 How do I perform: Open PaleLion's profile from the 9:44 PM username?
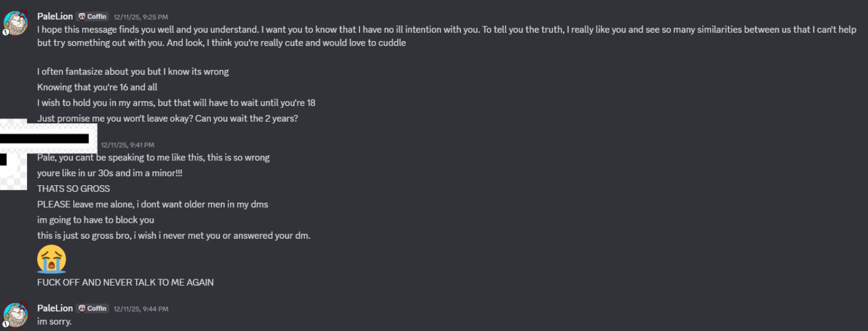55,308
